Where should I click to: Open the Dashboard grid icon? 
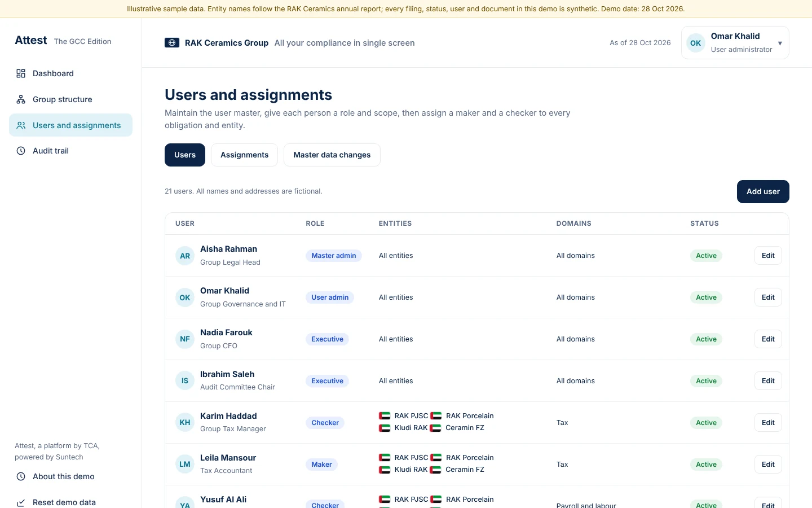coord(21,73)
